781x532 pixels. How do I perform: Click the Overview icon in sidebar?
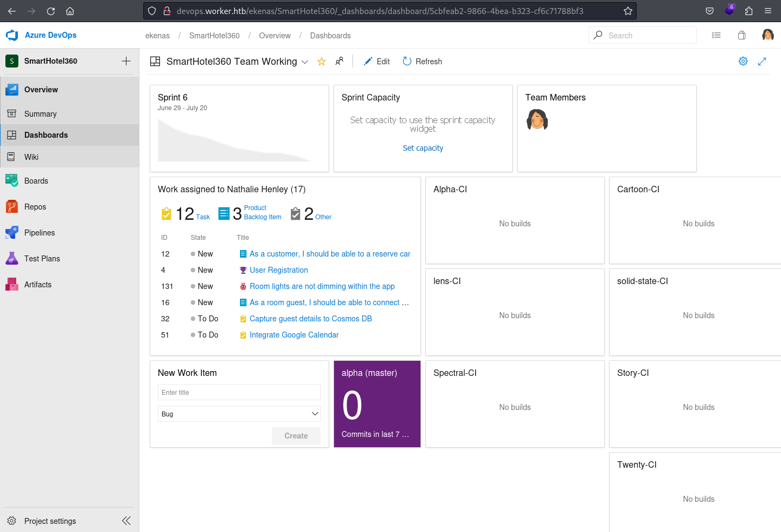click(x=12, y=90)
